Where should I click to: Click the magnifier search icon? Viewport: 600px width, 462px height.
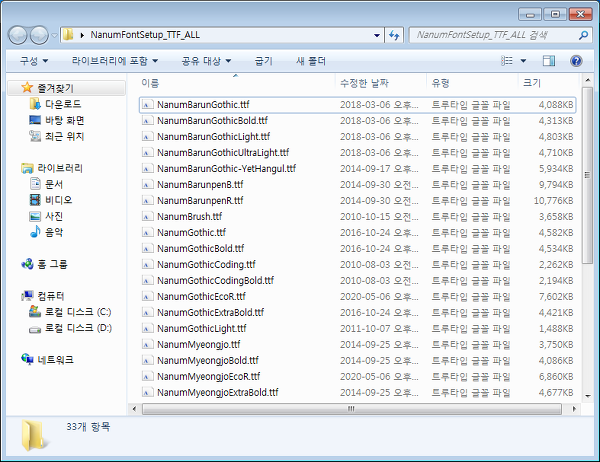[x=583, y=35]
